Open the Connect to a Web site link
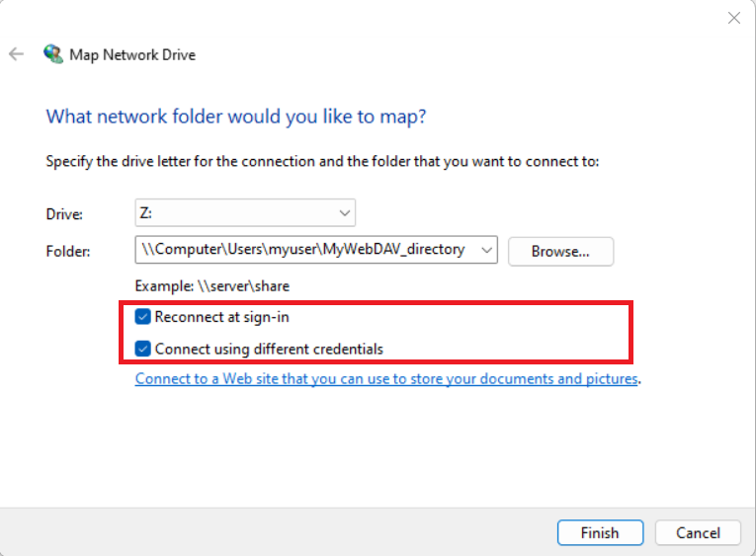The height and width of the screenshot is (556, 756). (386, 378)
